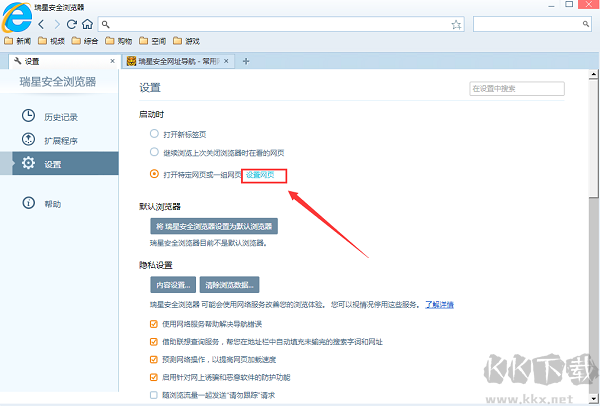Click 瑞星安全浏览器目前不是默认浏览器 text
The image size is (600, 406).
tap(208, 243)
